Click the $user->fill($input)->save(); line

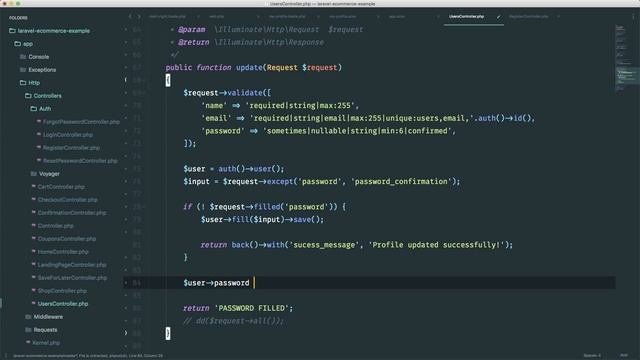262,220
